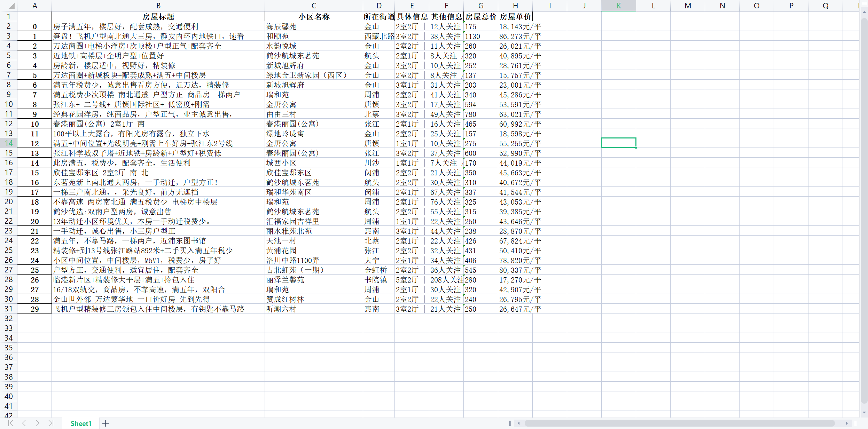Select cell showing 86,273元/平
868x429 pixels.
point(515,36)
